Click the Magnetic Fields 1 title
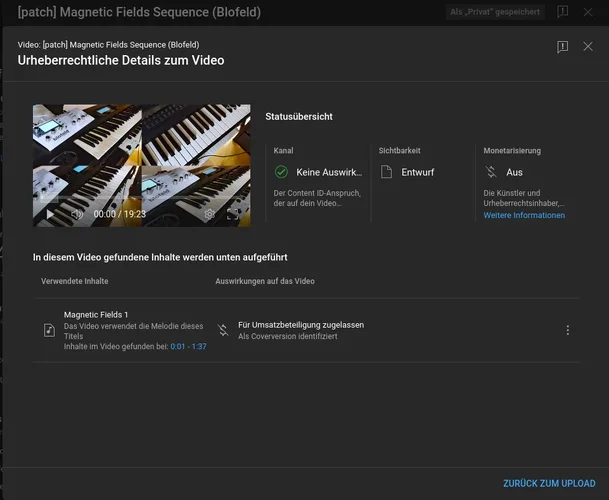The width and height of the screenshot is (609, 500). [96, 314]
